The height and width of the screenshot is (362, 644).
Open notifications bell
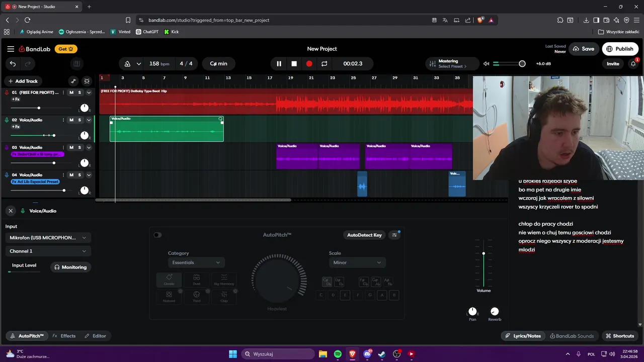pos(633,64)
